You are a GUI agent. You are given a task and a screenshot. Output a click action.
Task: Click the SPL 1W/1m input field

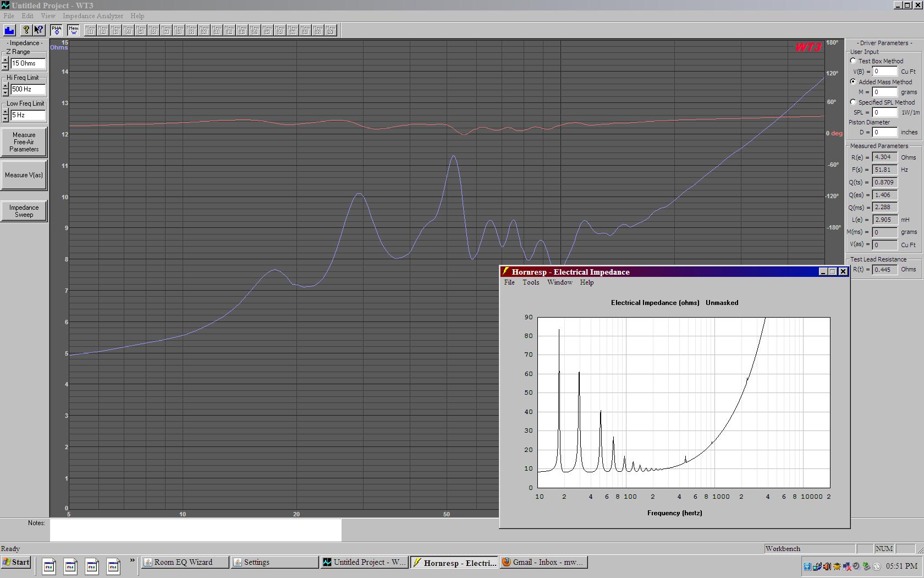pyautogui.click(x=885, y=112)
